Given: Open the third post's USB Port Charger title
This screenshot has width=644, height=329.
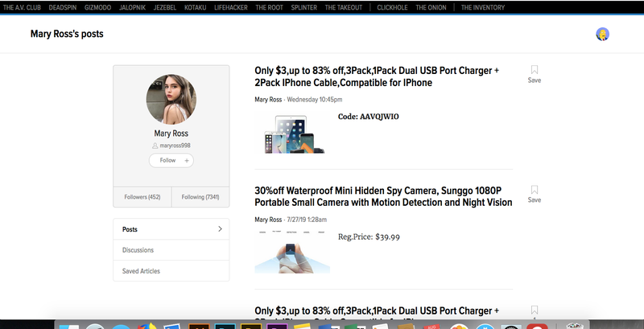Looking at the screenshot, I should [377, 311].
